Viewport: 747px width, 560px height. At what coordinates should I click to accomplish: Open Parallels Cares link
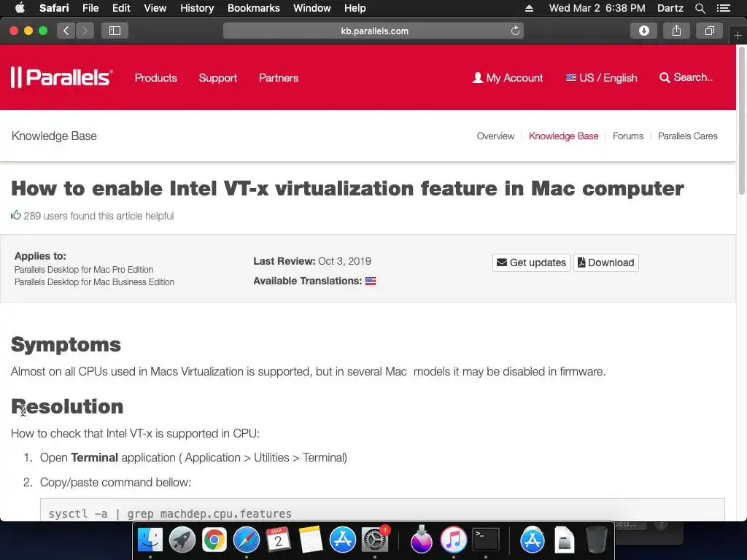(x=687, y=136)
